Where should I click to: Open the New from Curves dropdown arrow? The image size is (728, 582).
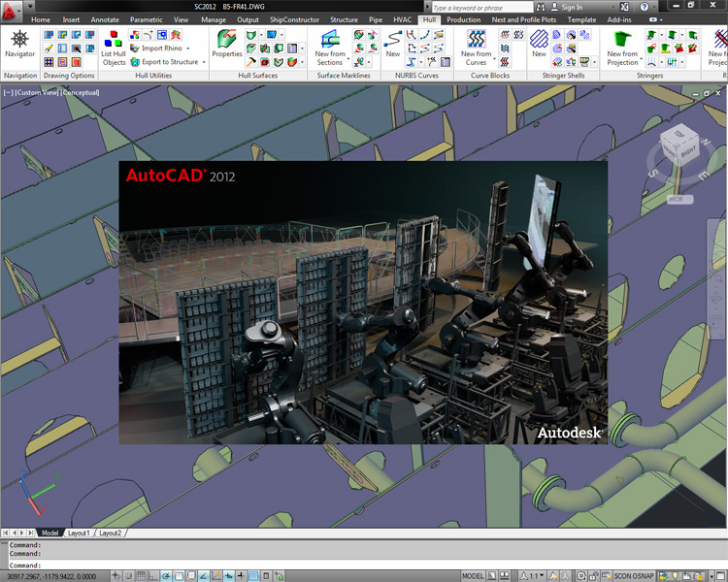(494, 58)
